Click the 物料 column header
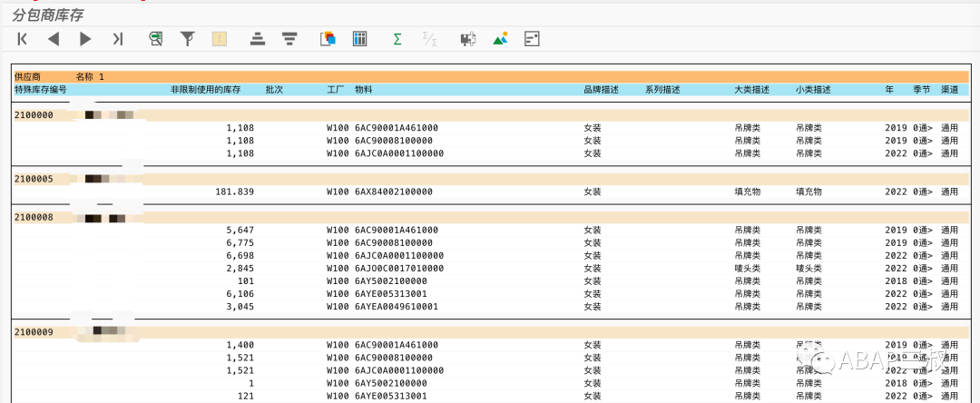 [x=364, y=90]
